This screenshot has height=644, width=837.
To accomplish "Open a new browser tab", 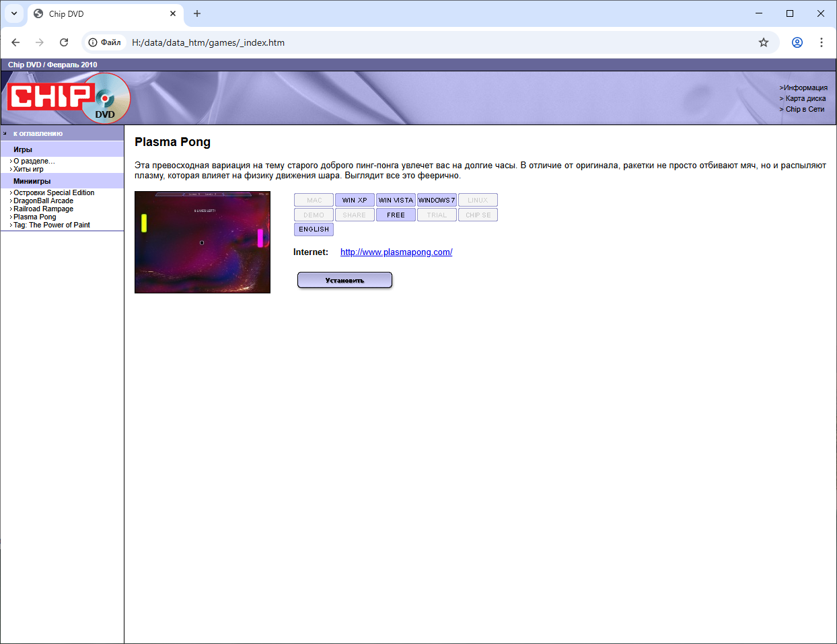I will pyautogui.click(x=197, y=13).
